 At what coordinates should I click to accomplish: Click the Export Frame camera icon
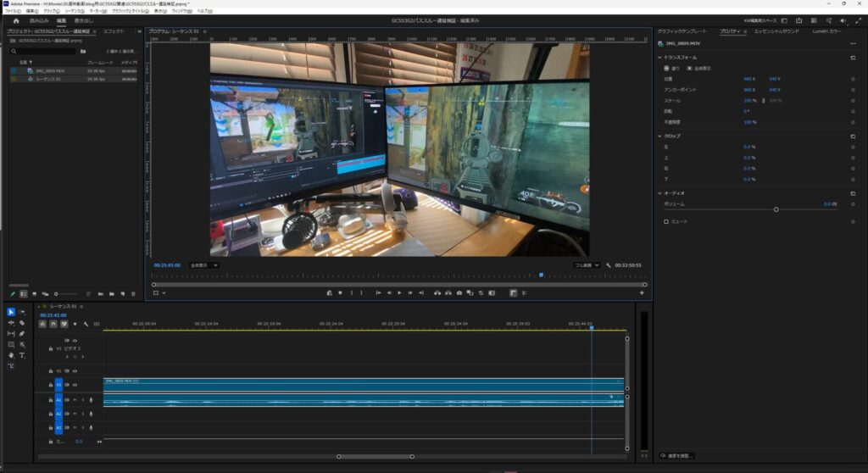[459, 293]
